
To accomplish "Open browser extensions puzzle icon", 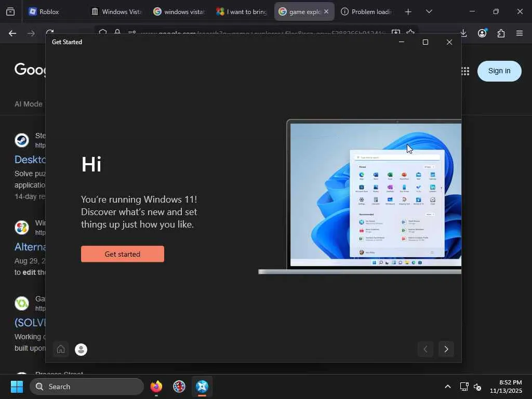I will coord(501,33).
